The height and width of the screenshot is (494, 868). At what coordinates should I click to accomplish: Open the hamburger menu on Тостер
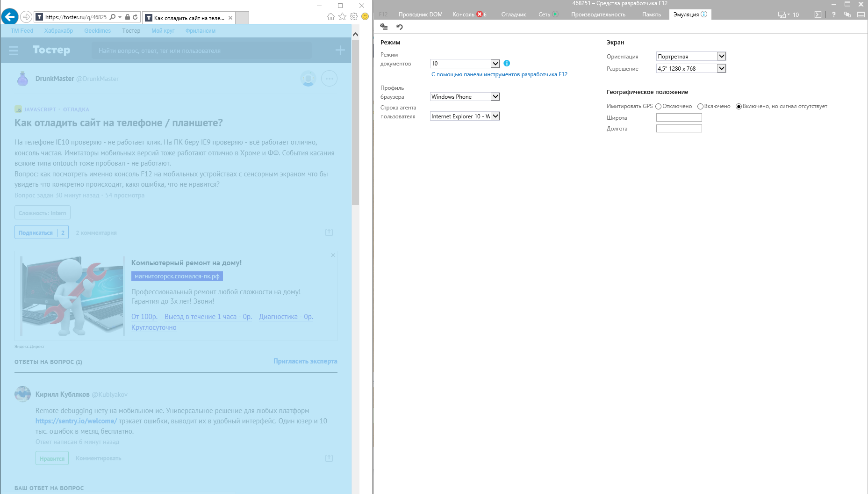[x=14, y=50]
